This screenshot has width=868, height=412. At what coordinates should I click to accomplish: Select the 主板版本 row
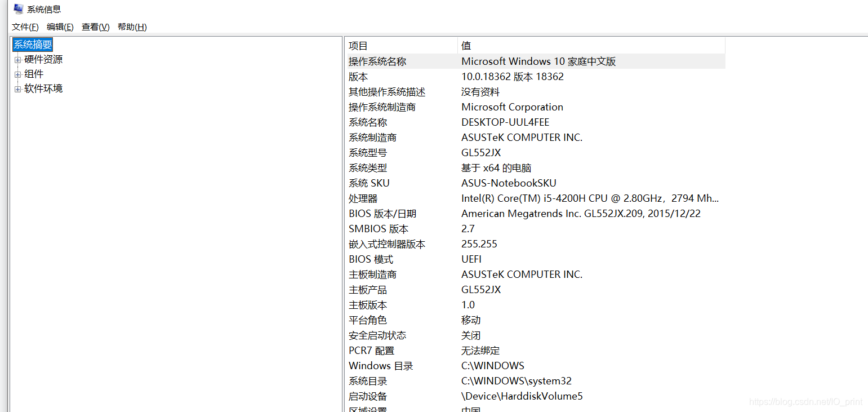tap(535, 305)
